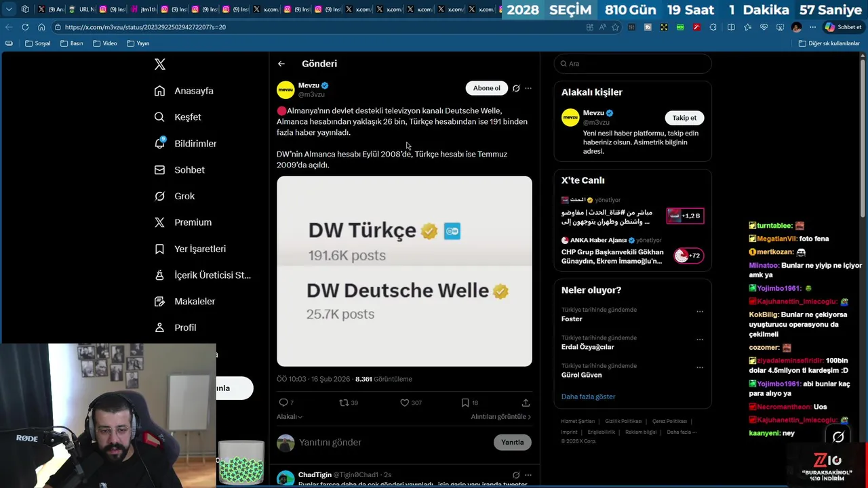Open Sohbet messages
Viewport: 868px width, 488px height.
[179, 170]
